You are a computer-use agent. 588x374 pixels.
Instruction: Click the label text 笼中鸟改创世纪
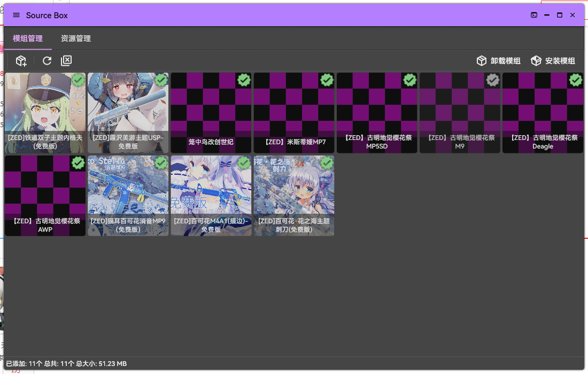[x=211, y=142]
